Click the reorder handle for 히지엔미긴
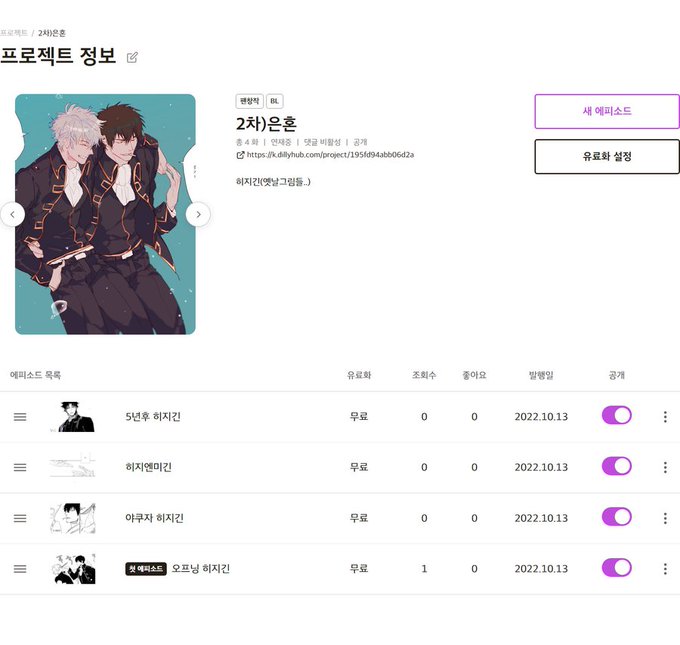 pyautogui.click(x=20, y=467)
